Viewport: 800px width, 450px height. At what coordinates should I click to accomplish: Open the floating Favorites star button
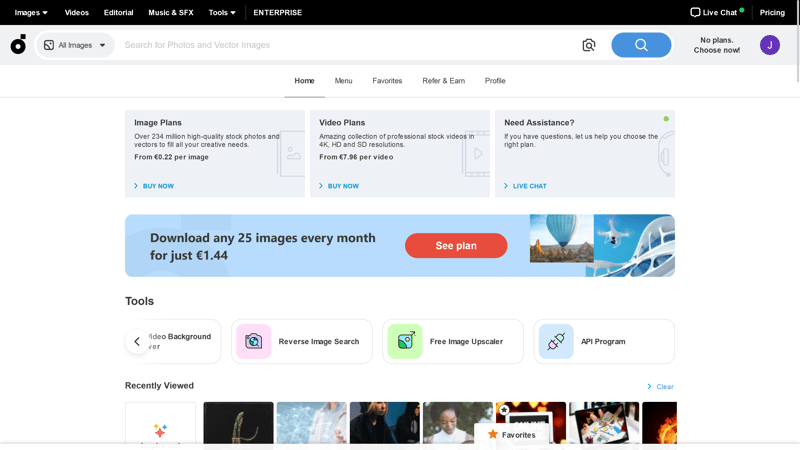click(x=511, y=435)
